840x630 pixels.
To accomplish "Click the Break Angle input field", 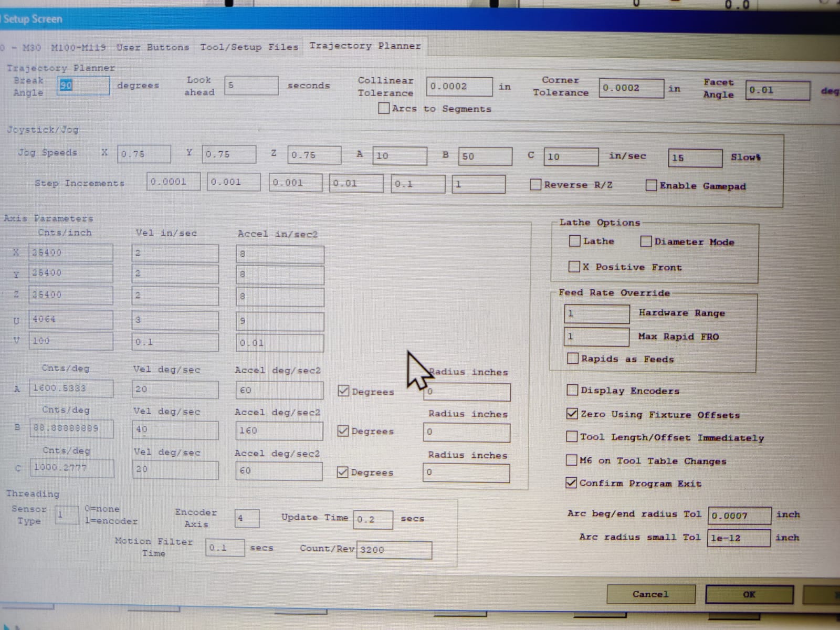I will point(83,86).
